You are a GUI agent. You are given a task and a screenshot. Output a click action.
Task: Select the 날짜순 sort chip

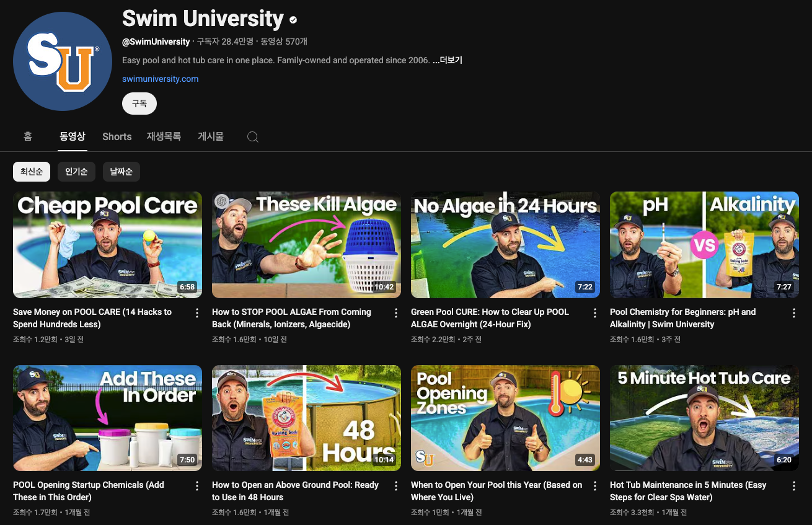point(121,172)
